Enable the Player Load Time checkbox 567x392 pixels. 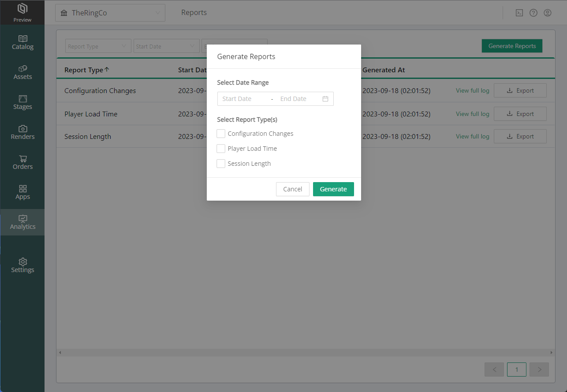coord(221,149)
